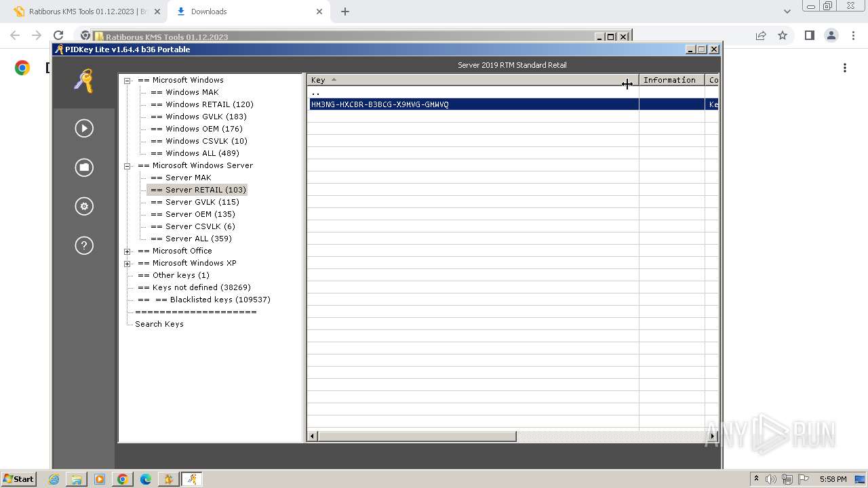Select Windows OEM (176) entry
Image resolution: width=868 pixels, height=488 pixels.
[197, 129]
